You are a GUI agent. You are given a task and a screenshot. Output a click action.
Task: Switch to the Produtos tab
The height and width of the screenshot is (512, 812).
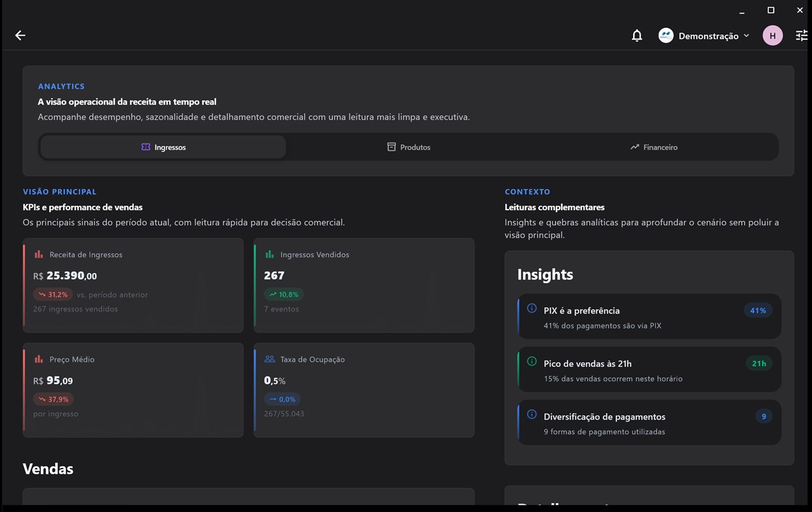click(x=408, y=147)
